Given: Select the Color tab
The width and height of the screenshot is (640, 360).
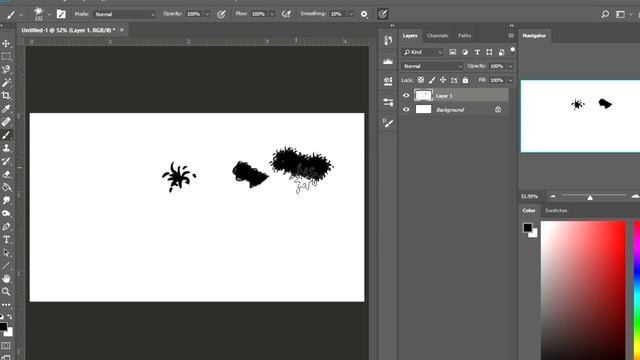Looking at the screenshot, I should [529, 211].
